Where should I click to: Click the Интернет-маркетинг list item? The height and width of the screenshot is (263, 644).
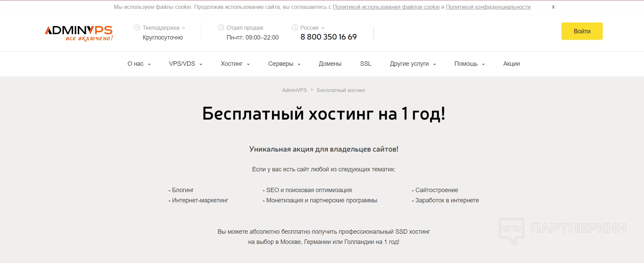198,200
